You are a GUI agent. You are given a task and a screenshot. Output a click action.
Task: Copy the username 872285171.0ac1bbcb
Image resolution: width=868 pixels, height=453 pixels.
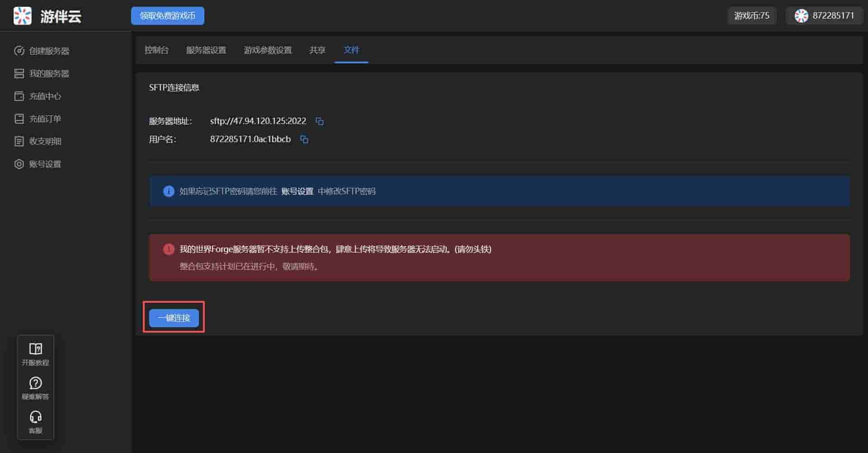304,139
